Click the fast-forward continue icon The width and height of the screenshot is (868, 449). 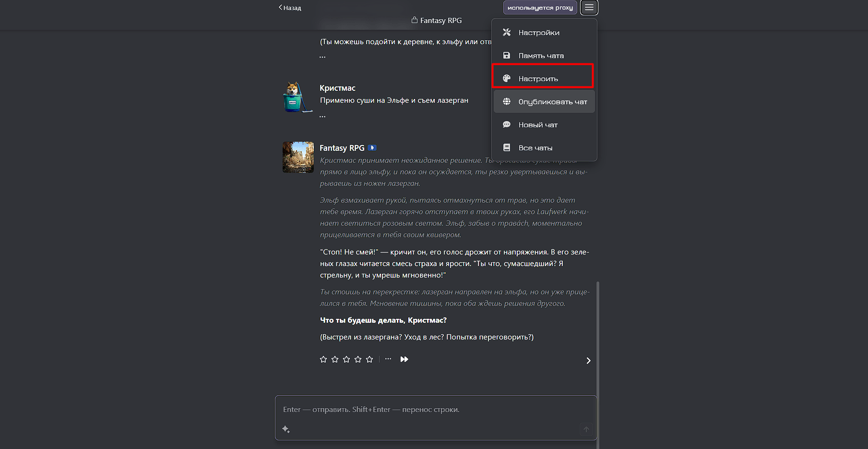click(404, 359)
